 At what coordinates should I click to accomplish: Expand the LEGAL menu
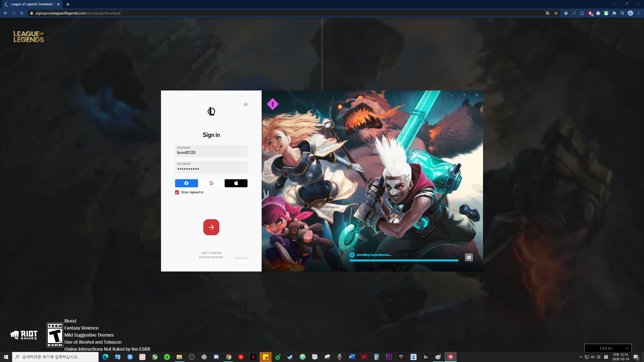[608, 348]
